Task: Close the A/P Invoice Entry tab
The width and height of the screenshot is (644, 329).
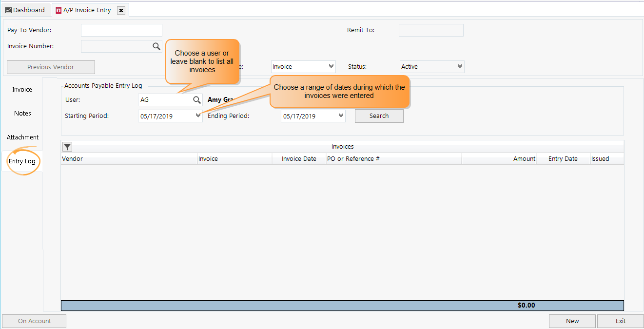Action: [x=121, y=10]
